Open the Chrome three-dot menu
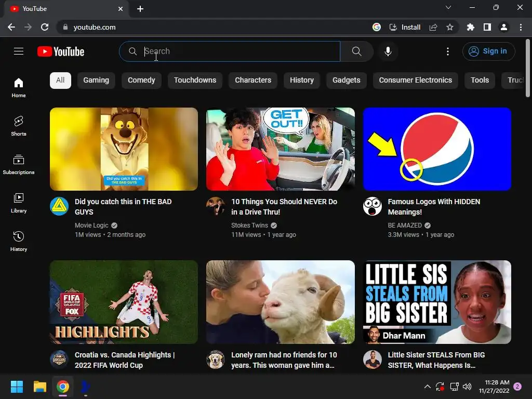This screenshot has width=532, height=399. tap(521, 27)
